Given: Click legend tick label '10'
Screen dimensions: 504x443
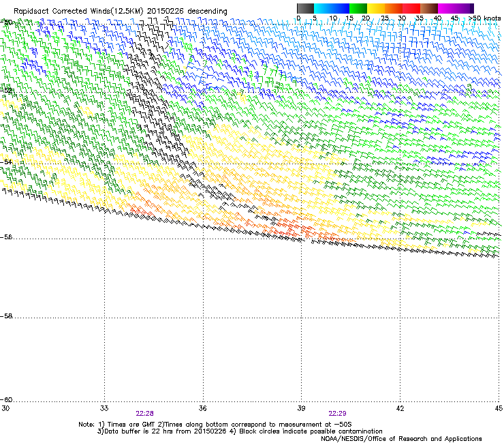Looking at the screenshot, I should click(333, 18).
